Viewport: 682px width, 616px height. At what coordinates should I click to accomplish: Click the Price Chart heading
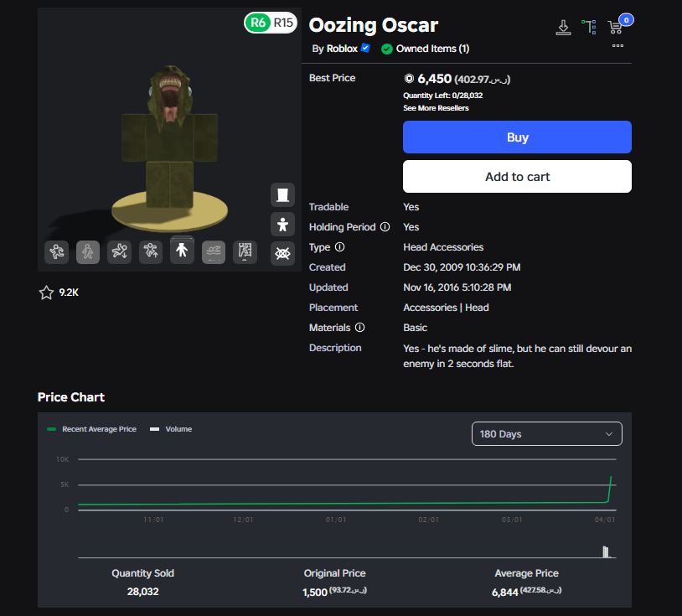coord(71,397)
